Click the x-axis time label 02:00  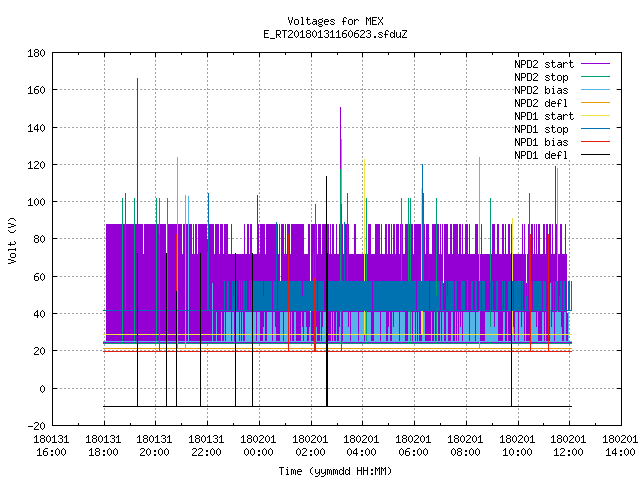[310, 452]
